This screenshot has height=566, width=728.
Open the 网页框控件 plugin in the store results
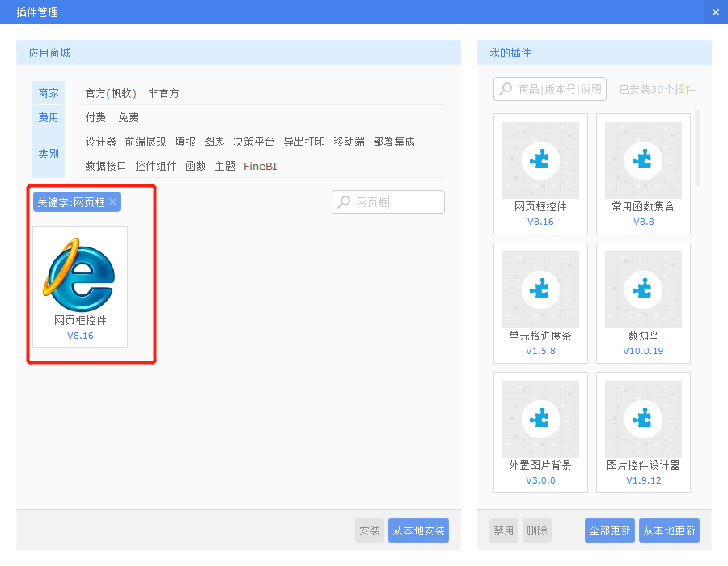(80, 287)
